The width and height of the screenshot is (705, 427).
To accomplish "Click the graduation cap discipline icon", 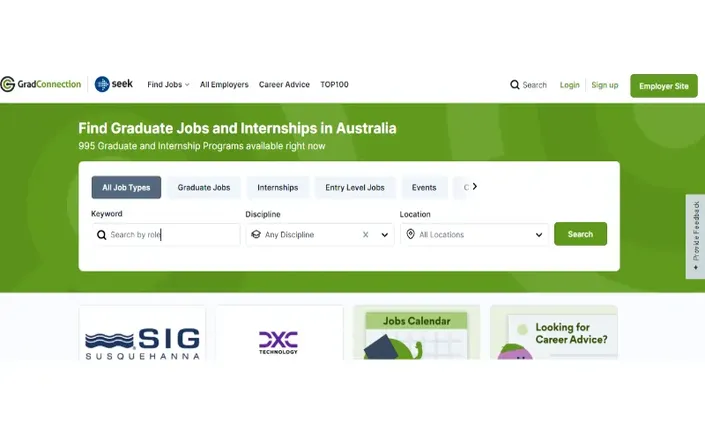I will tap(256, 234).
